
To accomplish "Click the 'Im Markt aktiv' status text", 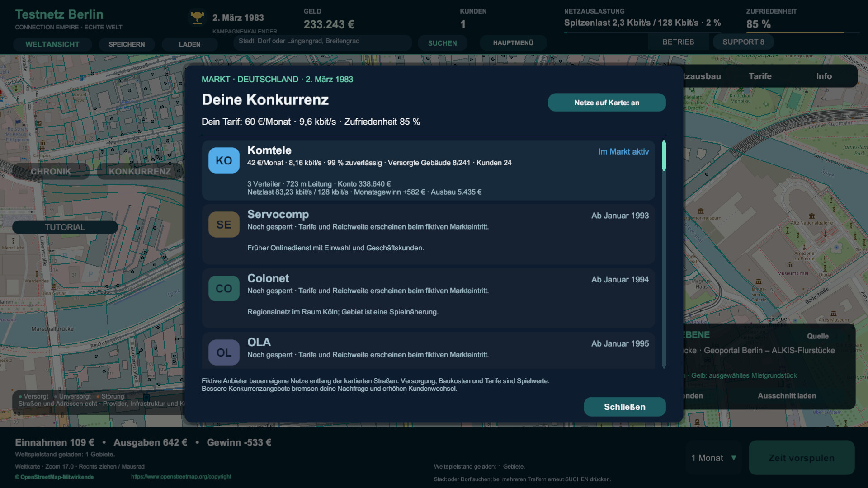I will point(623,152).
